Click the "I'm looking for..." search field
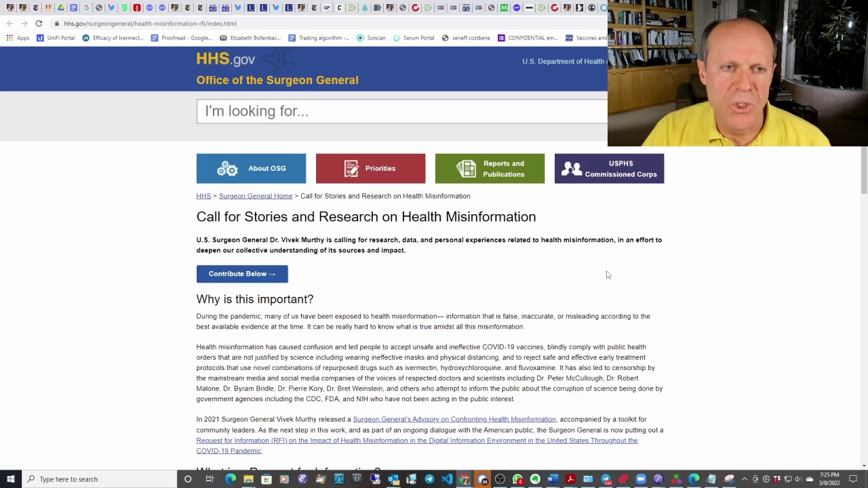 point(401,111)
